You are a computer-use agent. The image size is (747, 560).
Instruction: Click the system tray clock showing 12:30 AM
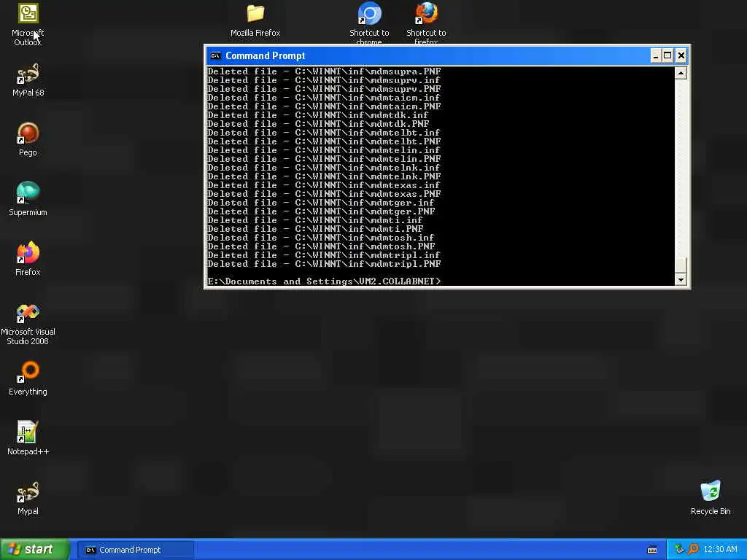coord(720,550)
